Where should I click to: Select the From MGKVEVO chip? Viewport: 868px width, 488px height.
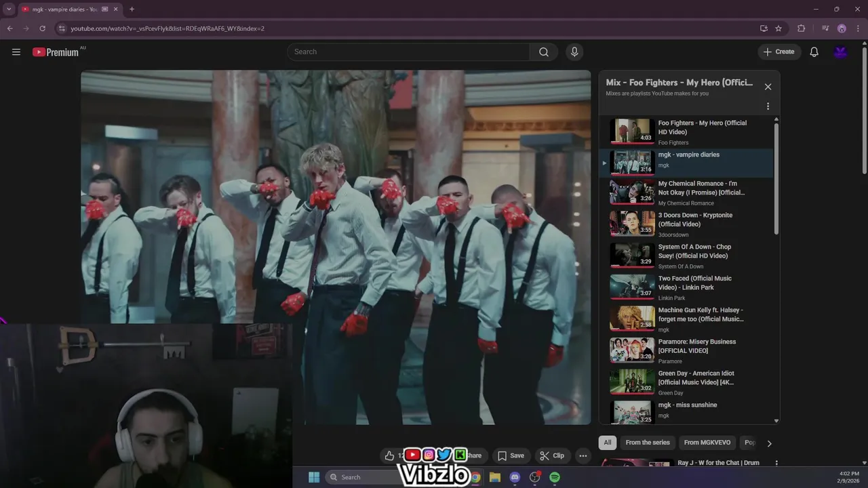pos(707,443)
